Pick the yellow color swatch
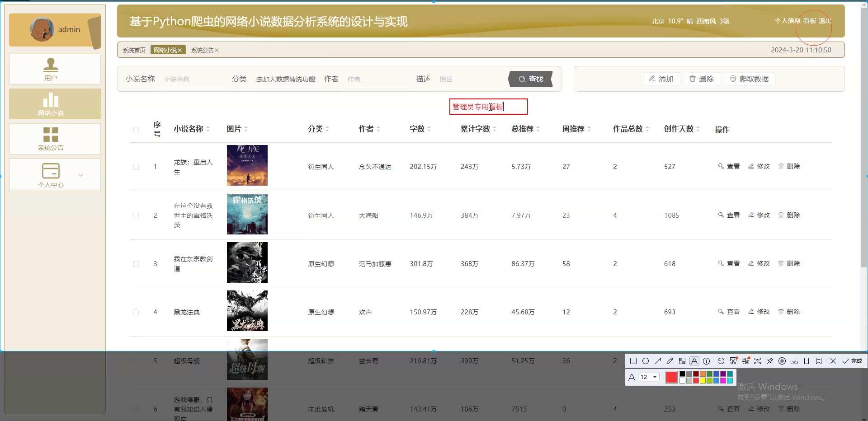868x421 pixels. click(x=703, y=380)
